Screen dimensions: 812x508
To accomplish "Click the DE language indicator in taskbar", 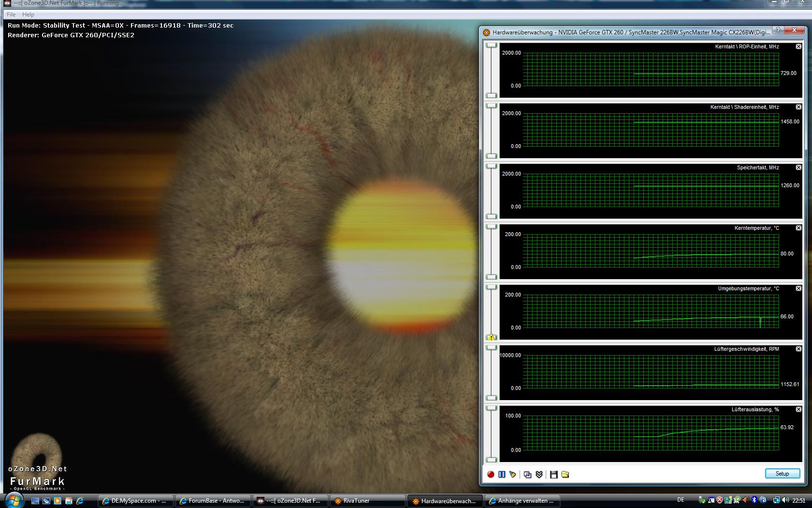I will [x=681, y=500].
